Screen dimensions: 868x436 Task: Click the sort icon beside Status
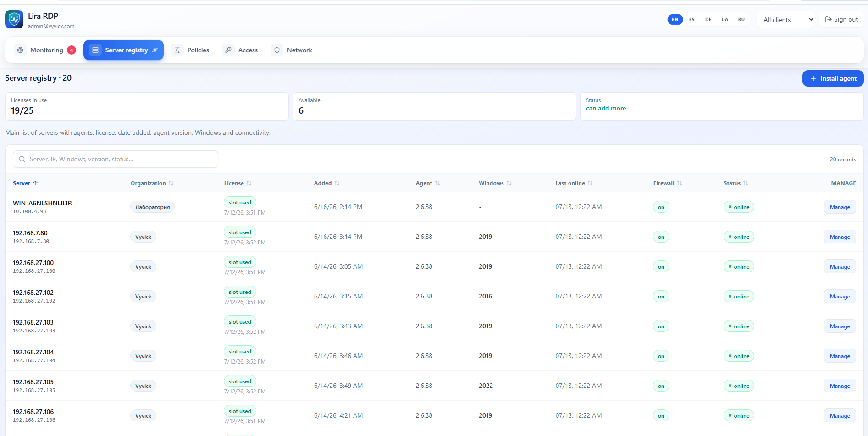[746, 183]
